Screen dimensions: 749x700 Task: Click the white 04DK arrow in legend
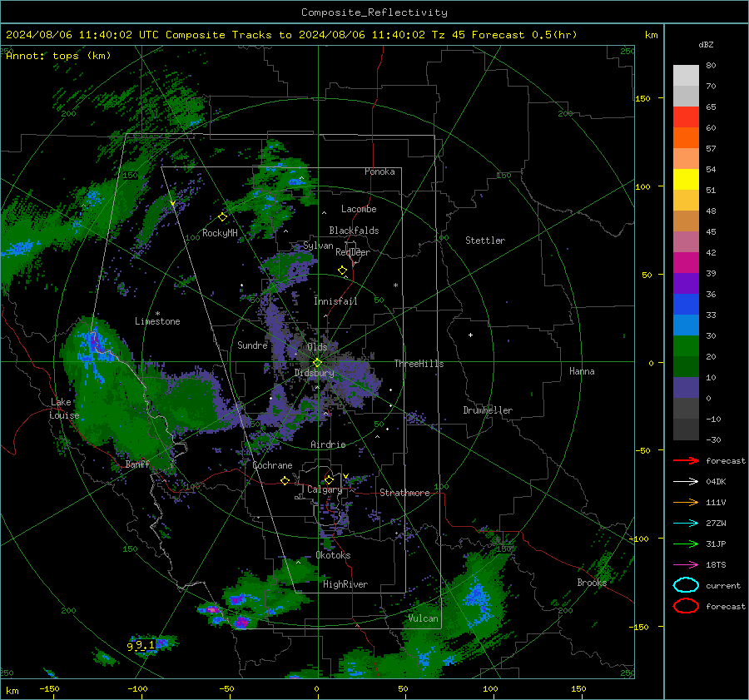[686, 482]
